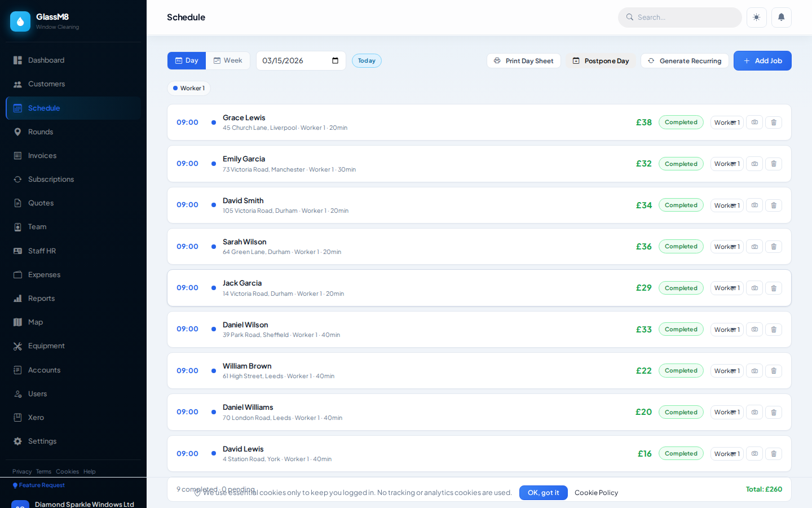Open worker dropdown for Daniel Wilson job
812x508 pixels.
point(727,330)
